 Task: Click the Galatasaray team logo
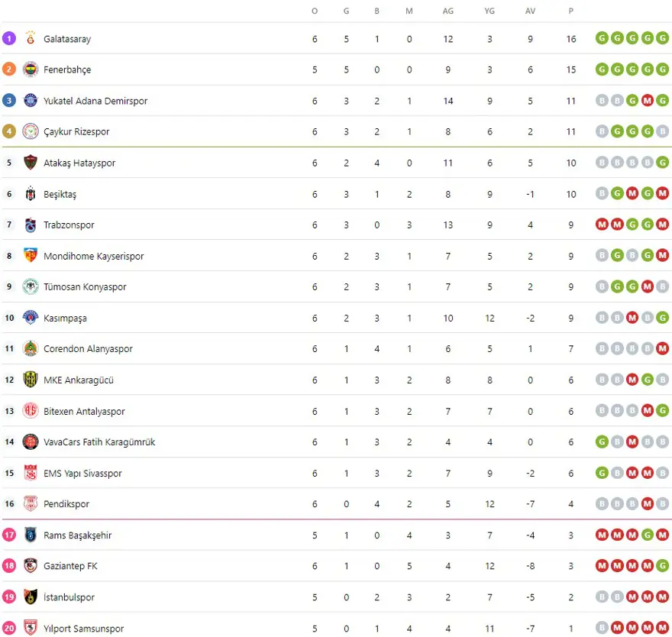[x=31, y=38]
